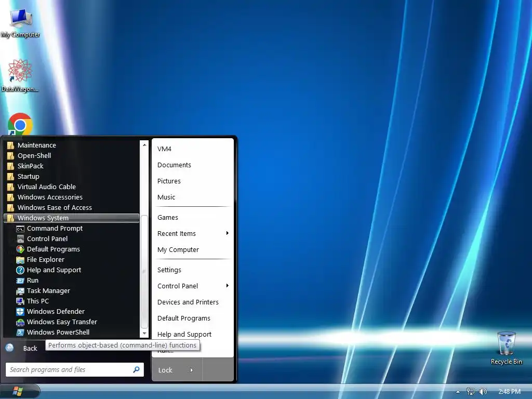Expand the Windows Accessories folder
532x399 pixels.
[71, 197]
